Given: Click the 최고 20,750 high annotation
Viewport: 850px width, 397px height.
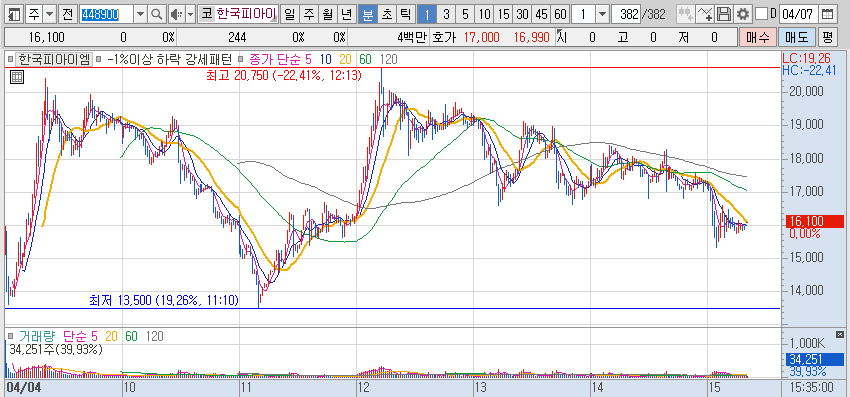Looking at the screenshot, I should tap(284, 75).
